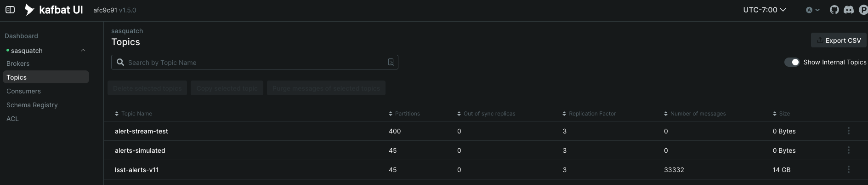Sort by Partitions column
868x185 pixels.
click(x=404, y=114)
